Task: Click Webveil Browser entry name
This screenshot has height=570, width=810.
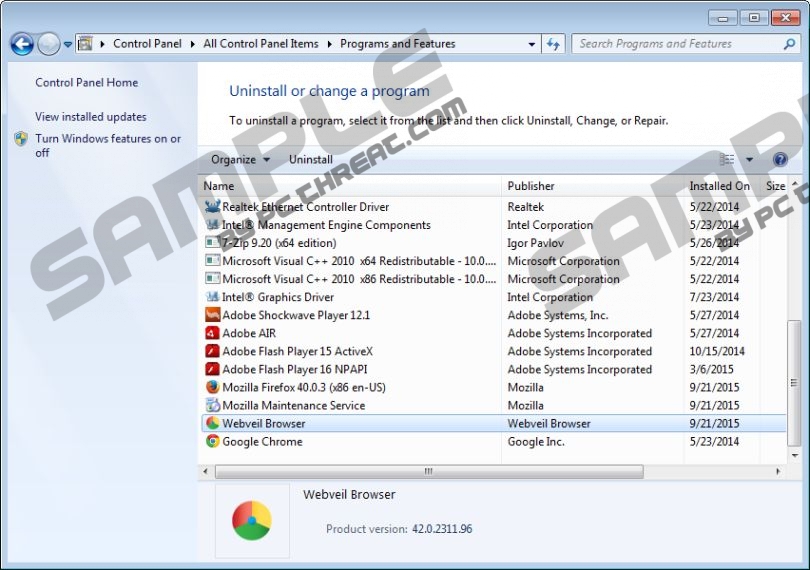Action: coord(263,424)
